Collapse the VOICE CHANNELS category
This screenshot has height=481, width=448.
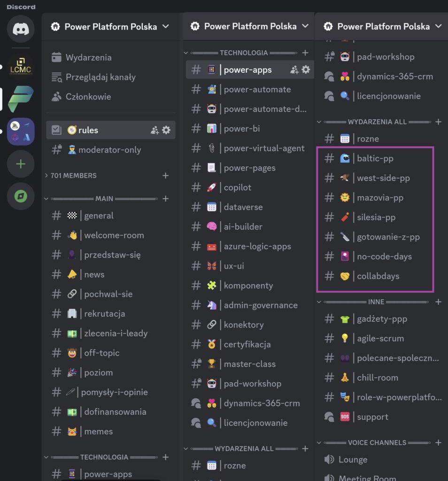[x=319, y=442]
